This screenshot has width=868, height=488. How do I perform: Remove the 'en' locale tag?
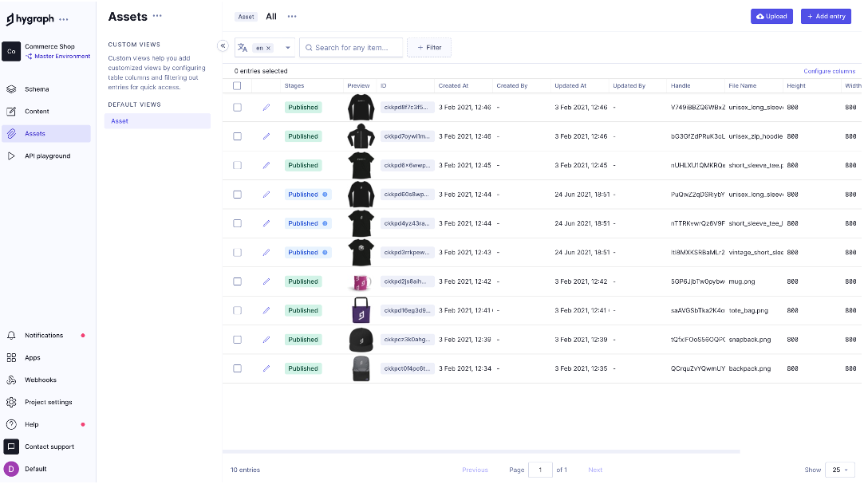click(x=269, y=48)
